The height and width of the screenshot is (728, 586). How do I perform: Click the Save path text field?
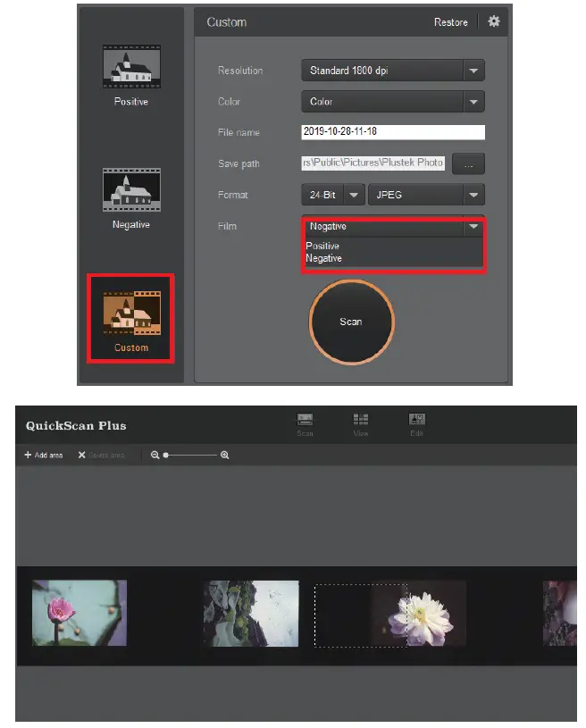(373, 163)
